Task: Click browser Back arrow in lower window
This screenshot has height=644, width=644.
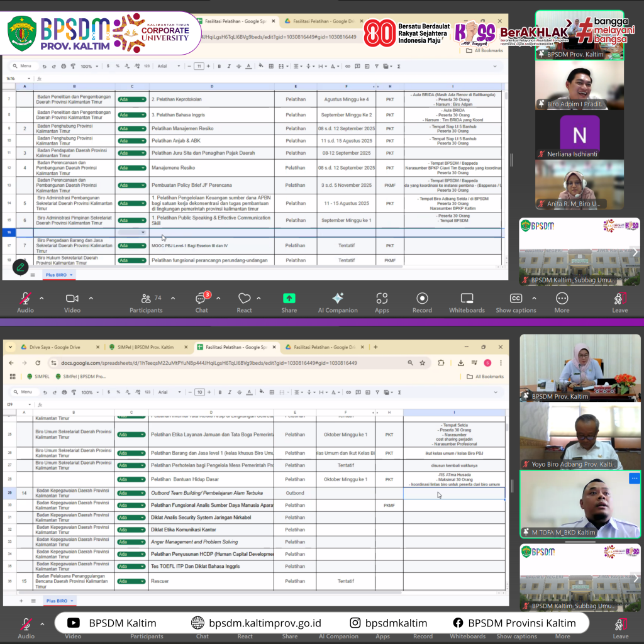Action: click(11, 363)
